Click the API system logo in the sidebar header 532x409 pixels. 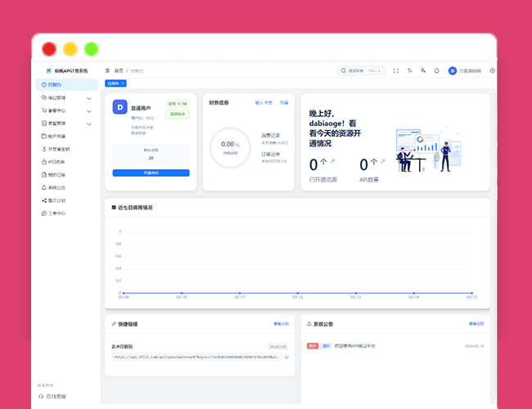[49, 70]
